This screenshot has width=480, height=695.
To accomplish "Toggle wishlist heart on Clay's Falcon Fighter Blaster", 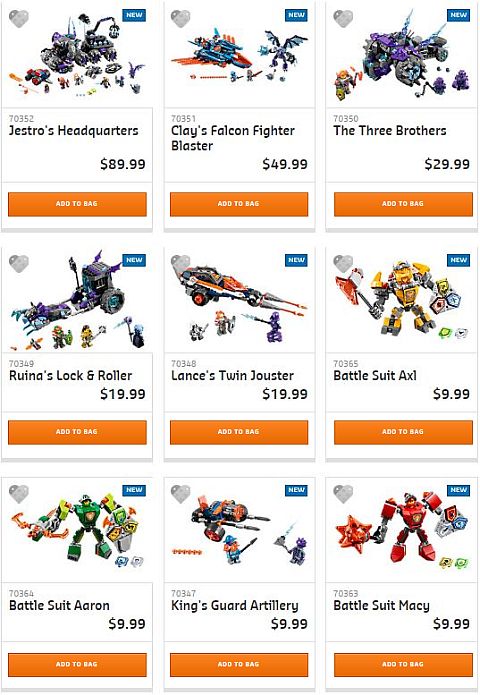I will 180,19.
